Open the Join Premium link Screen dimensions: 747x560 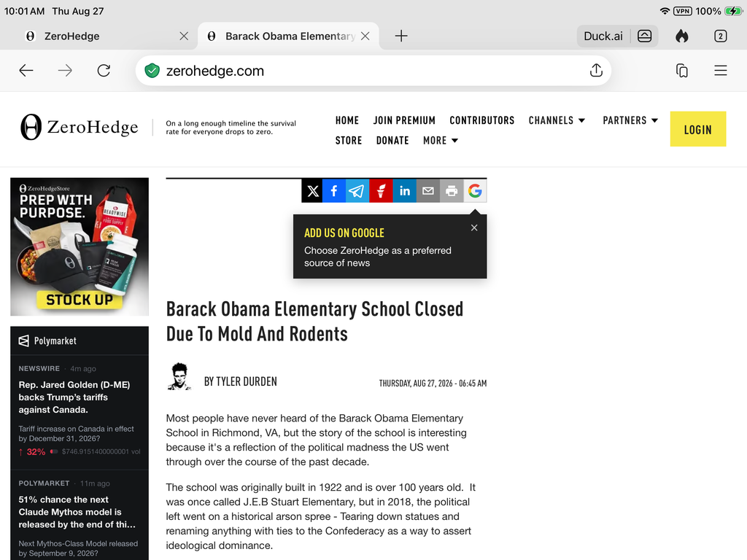point(404,120)
